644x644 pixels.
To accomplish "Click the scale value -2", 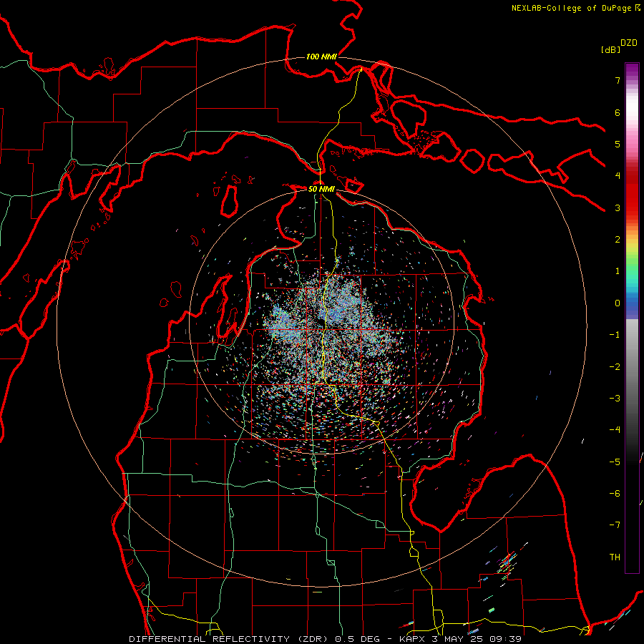I will (615, 367).
